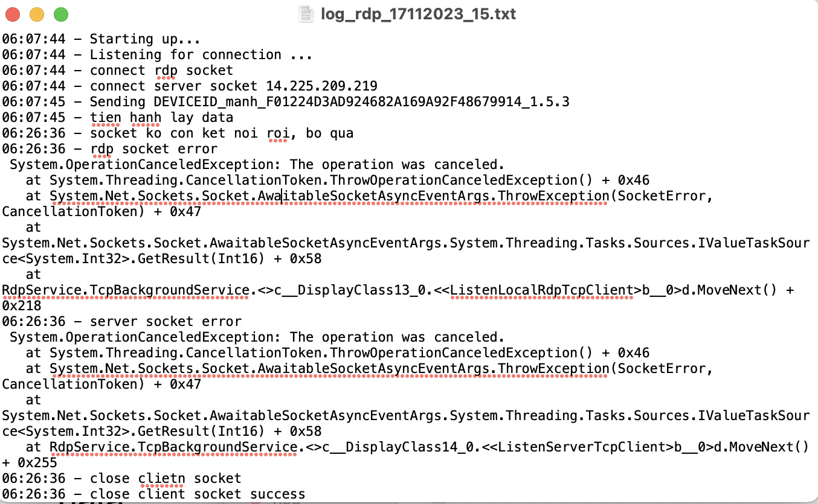Viewport: 818px width, 504px height.
Task: Click the "tien hanh lay data" text
Action: [x=161, y=118]
